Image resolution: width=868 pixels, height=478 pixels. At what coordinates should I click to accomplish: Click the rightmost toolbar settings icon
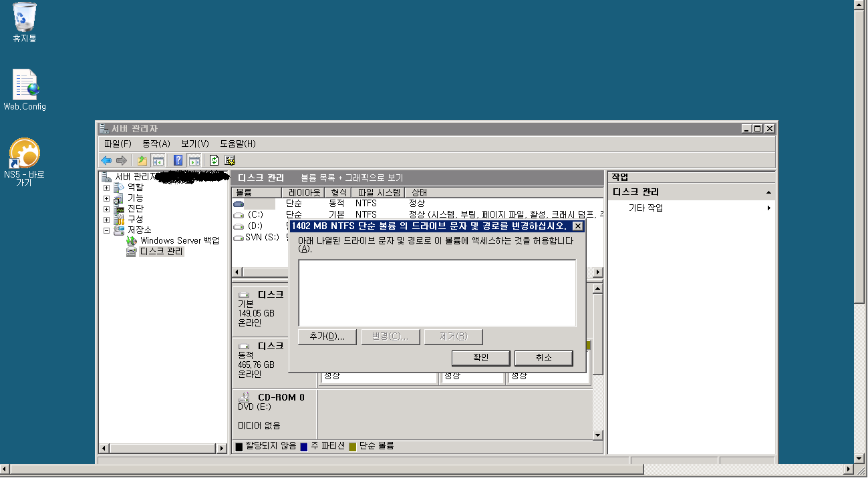click(x=230, y=160)
